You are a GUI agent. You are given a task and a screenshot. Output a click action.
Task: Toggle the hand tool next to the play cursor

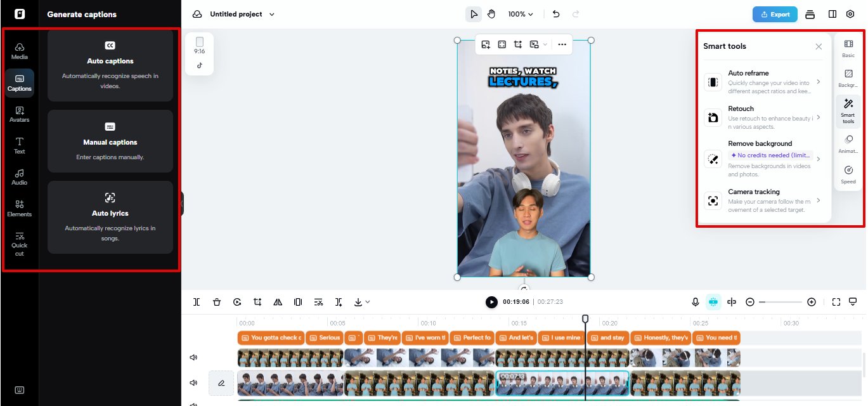click(x=491, y=13)
